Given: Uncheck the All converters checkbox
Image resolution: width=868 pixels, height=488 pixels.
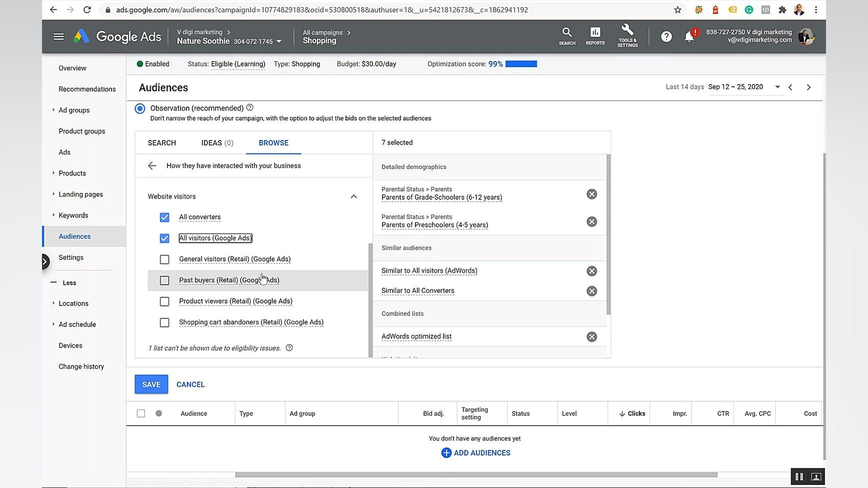Looking at the screenshot, I should pos(164,217).
